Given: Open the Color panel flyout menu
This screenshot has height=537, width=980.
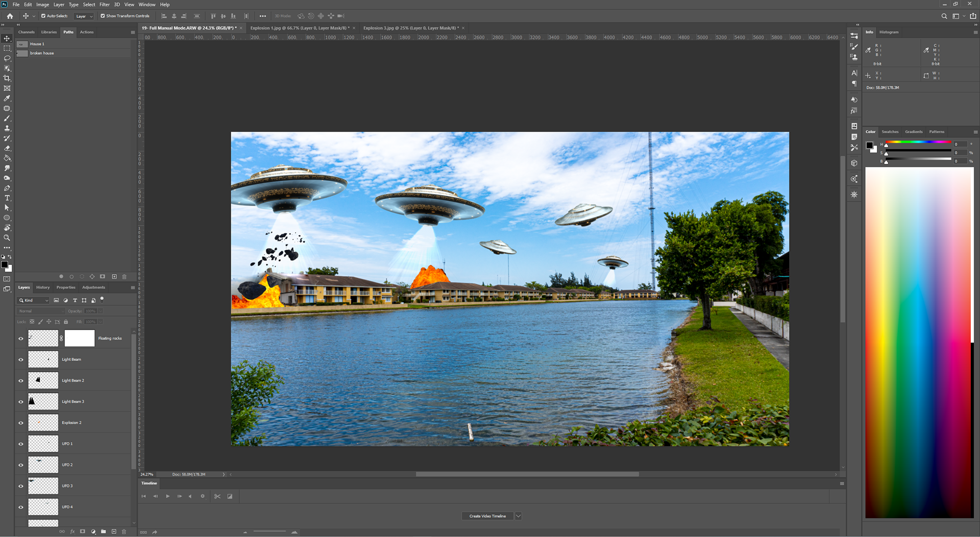Looking at the screenshot, I should click(975, 132).
